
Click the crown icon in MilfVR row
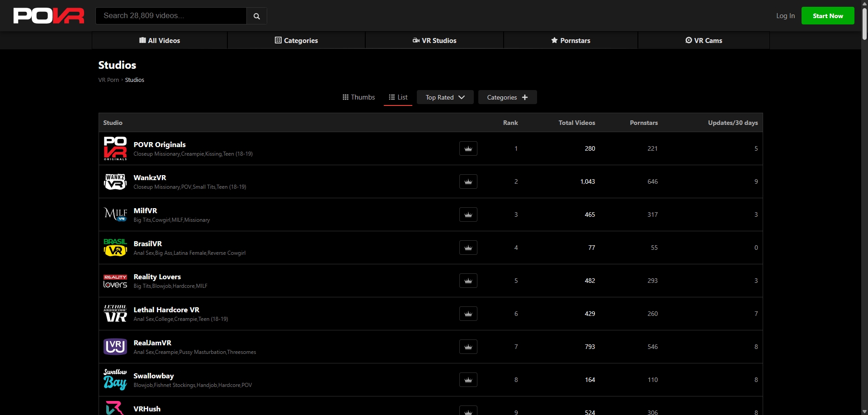[468, 215]
